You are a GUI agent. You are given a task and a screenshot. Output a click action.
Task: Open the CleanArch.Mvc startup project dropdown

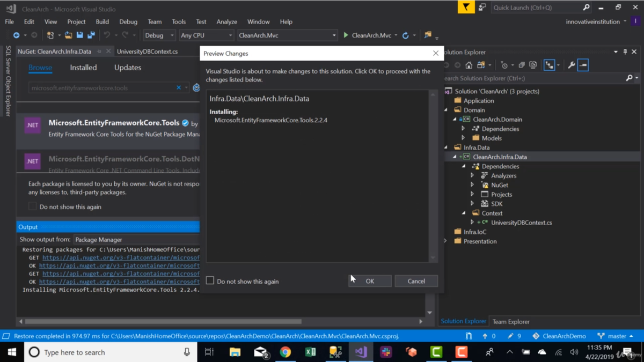[287, 35]
